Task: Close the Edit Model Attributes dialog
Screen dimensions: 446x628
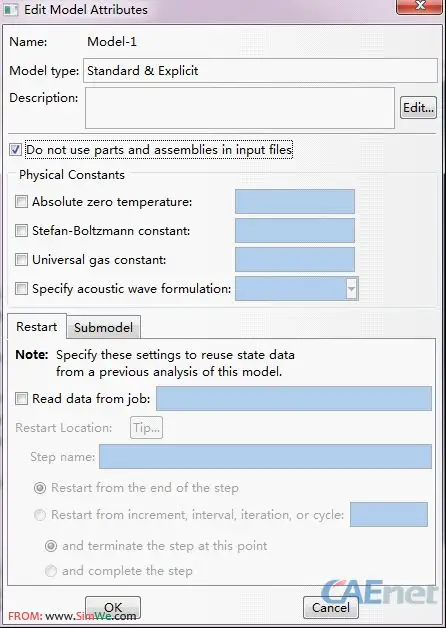Action: [x=420, y=7]
